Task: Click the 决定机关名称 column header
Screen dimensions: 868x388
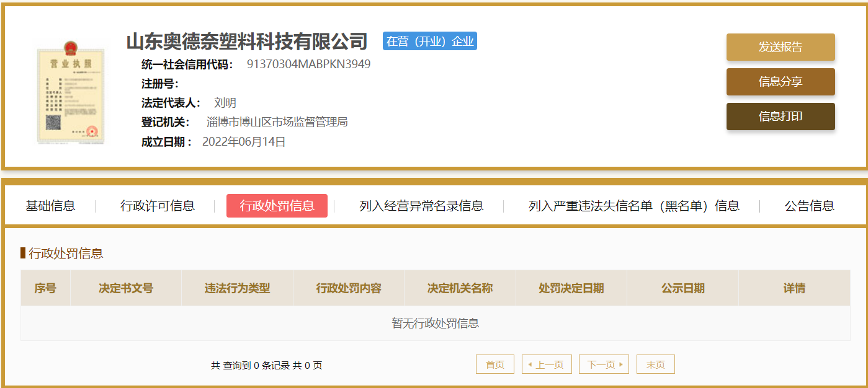Action: tap(460, 288)
